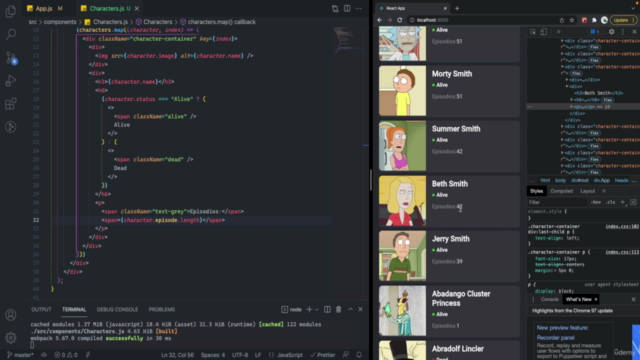Click the Open Changes icon in editor toolbar
Image resolution: width=640 pixels, height=360 pixels.
tap(335, 9)
